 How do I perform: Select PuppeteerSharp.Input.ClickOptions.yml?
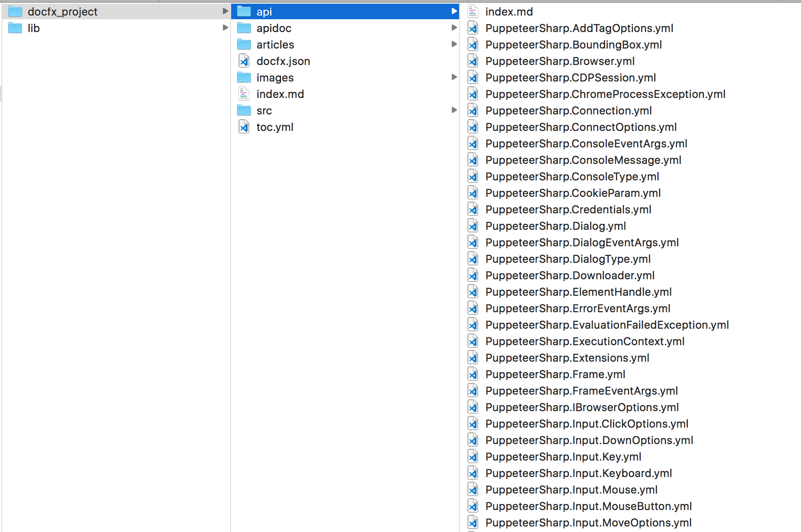click(x=587, y=424)
